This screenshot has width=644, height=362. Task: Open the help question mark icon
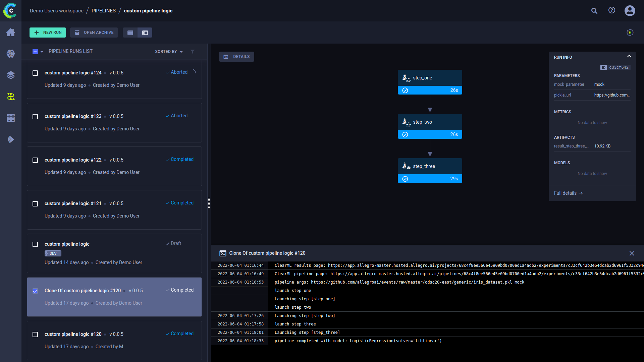[612, 10]
